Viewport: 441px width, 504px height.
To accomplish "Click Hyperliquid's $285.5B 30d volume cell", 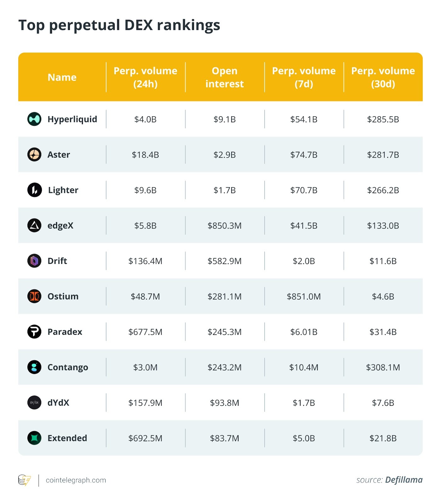I will (383, 119).
